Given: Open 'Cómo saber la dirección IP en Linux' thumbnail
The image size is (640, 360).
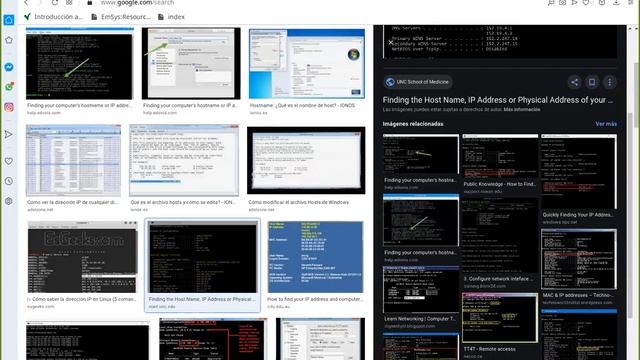Looking at the screenshot, I should click(82, 257).
